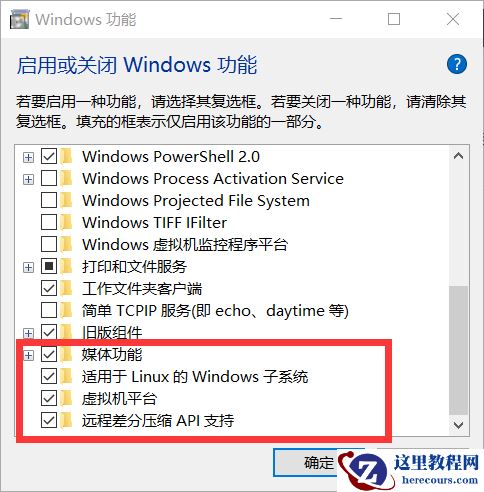Expand Windows Process Activation Service node

[x=28, y=179]
